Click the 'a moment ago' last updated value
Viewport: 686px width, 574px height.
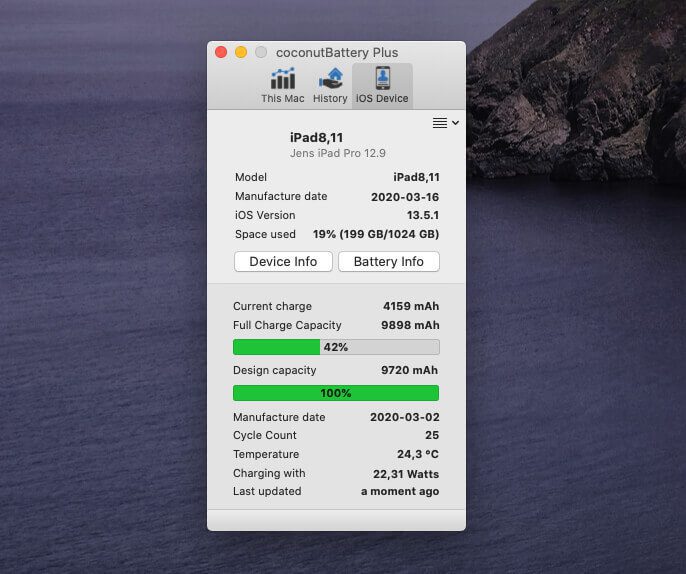tap(400, 491)
